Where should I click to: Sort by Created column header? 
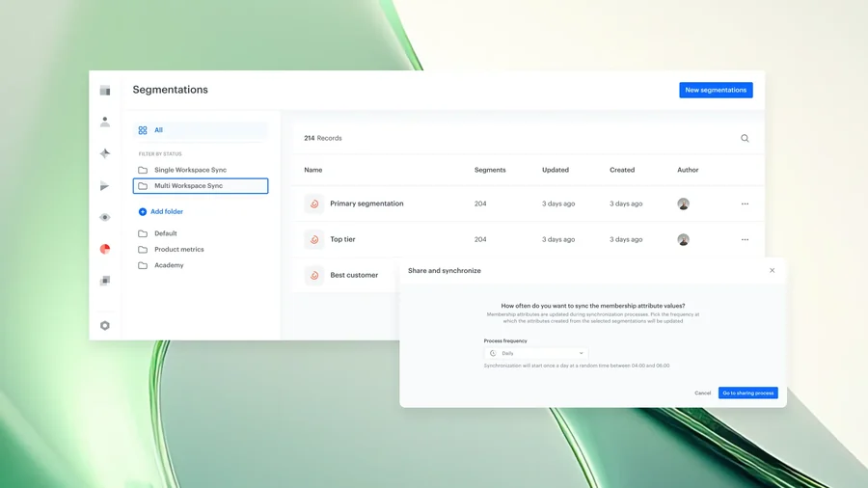[x=622, y=170]
